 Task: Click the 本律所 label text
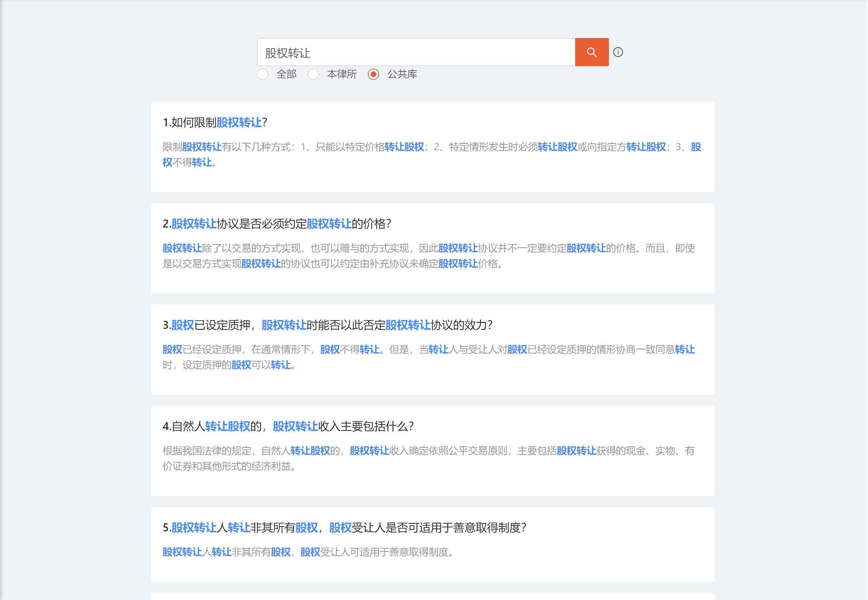tap(342, 74)
